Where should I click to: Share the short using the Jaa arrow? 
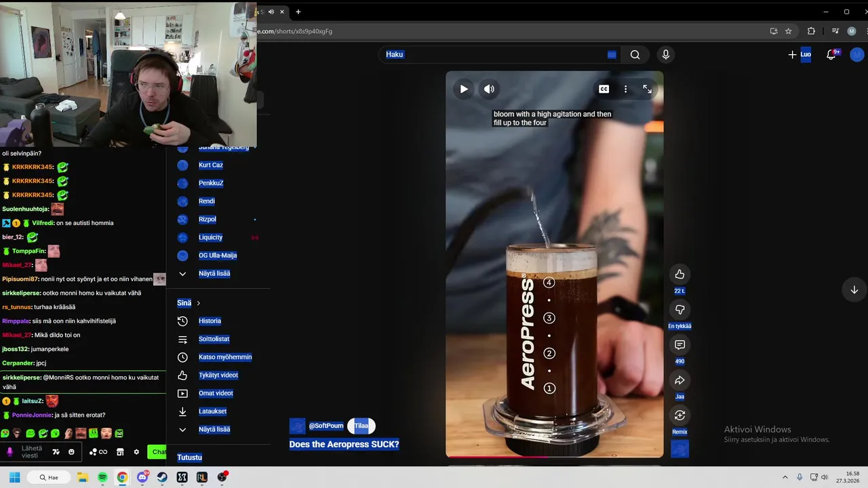(679, 380)
